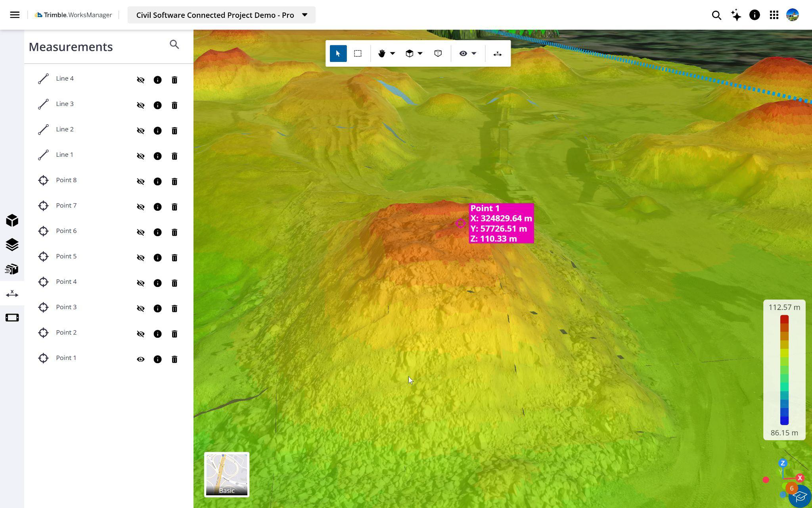The image size is (812, 508).
Task: Click the Basic basemap thumbnail
Action: [226, 474]
